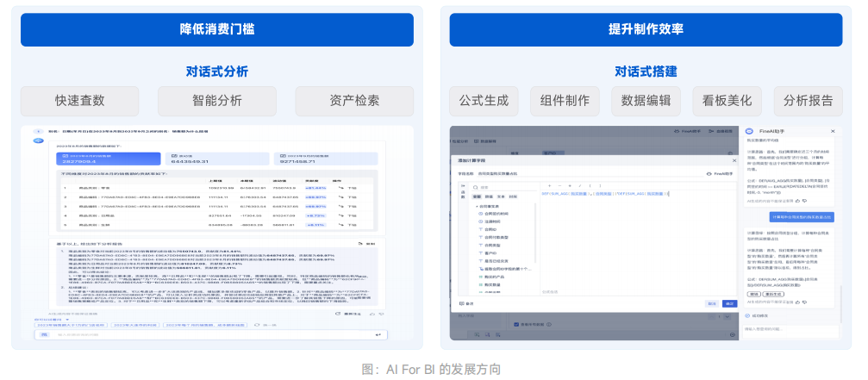Thumbs down the first FineAI formula answer
This screenshot has width=868, height=380.
(x=804, y=202)
